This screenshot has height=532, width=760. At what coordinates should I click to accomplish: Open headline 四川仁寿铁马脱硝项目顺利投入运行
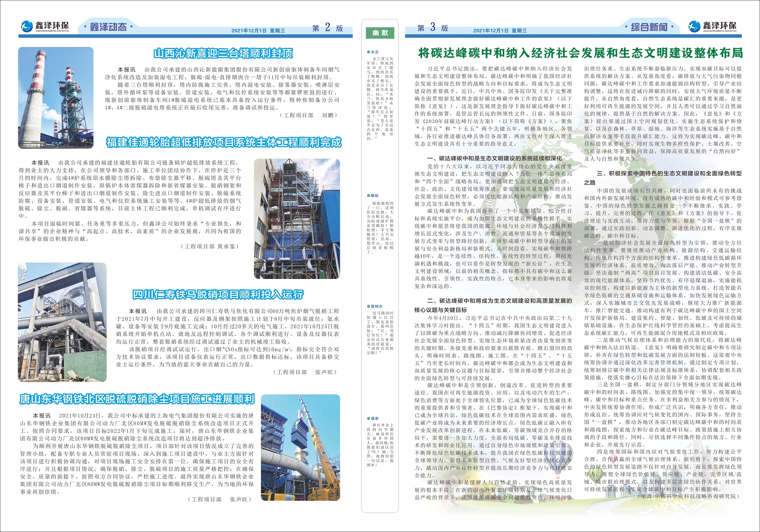pyautogui.click(x=218, y=294)
